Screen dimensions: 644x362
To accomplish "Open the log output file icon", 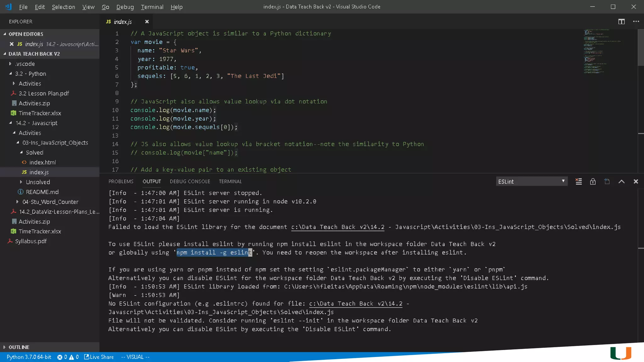I will coord(607,181).
